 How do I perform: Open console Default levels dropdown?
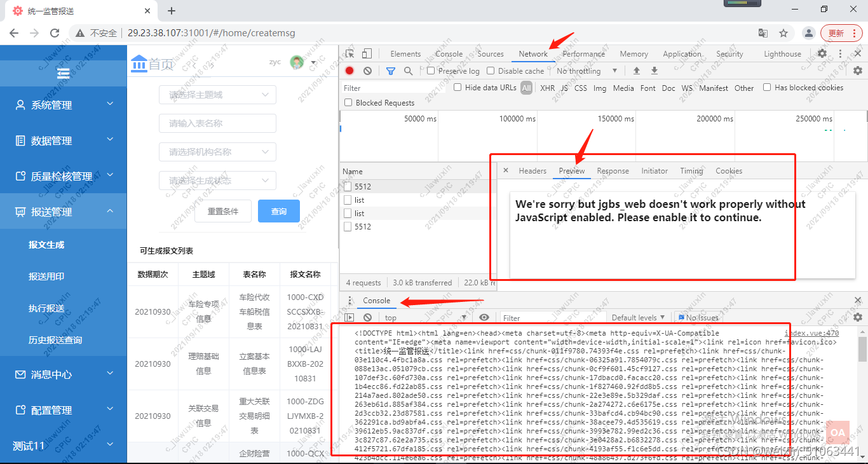pos(638,317)
